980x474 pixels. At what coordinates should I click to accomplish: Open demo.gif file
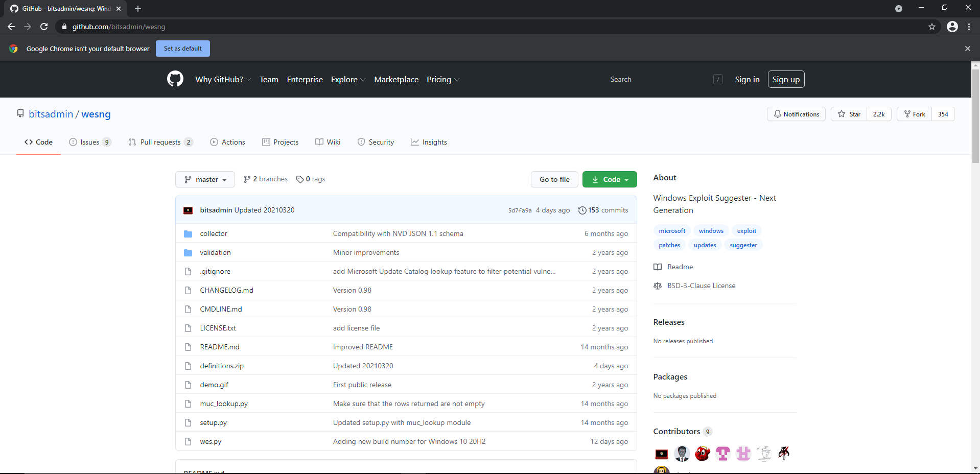tap(214, 385)
